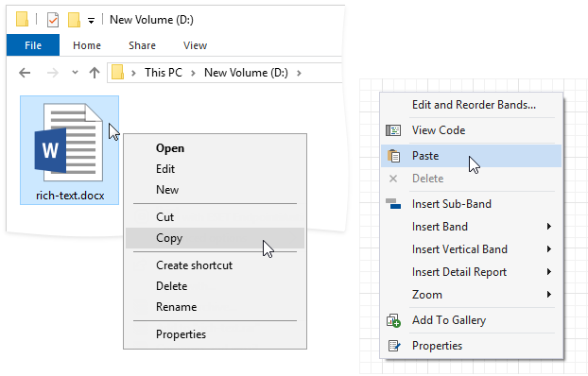This screenshot has height=376, width=588.
Task: Go forward with the right arrow button
Action: [x=53, y=73]
